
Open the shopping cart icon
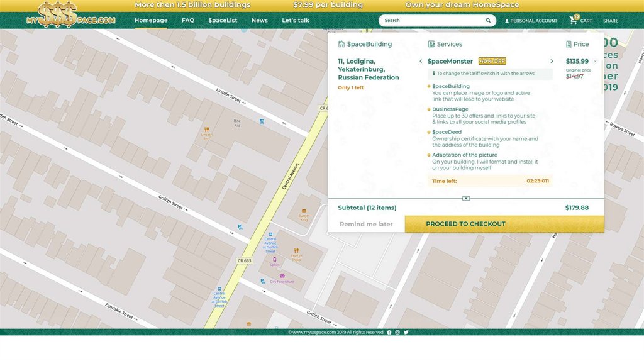point(573,20)
